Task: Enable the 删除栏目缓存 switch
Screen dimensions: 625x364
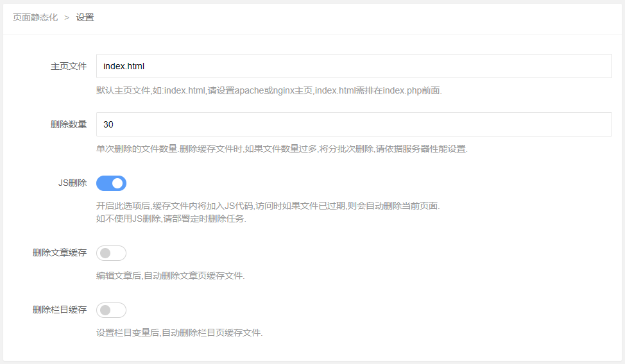Action: click(x=111, y=310)
